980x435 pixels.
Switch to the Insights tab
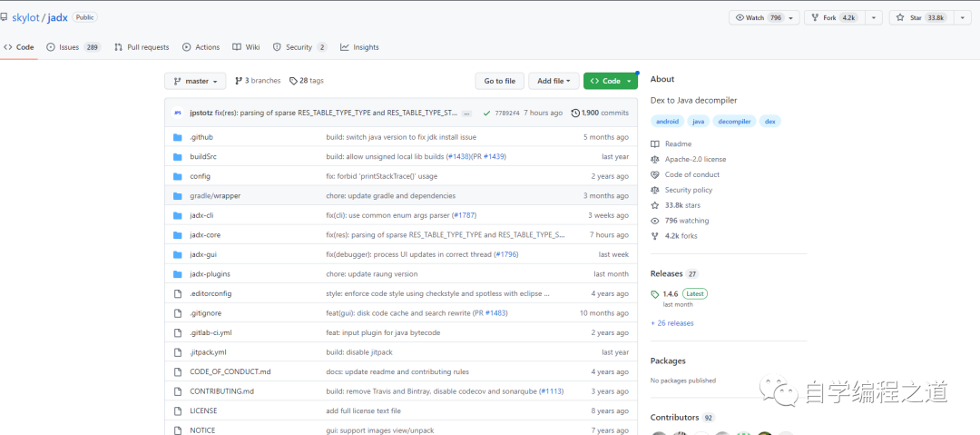[359, 47]
